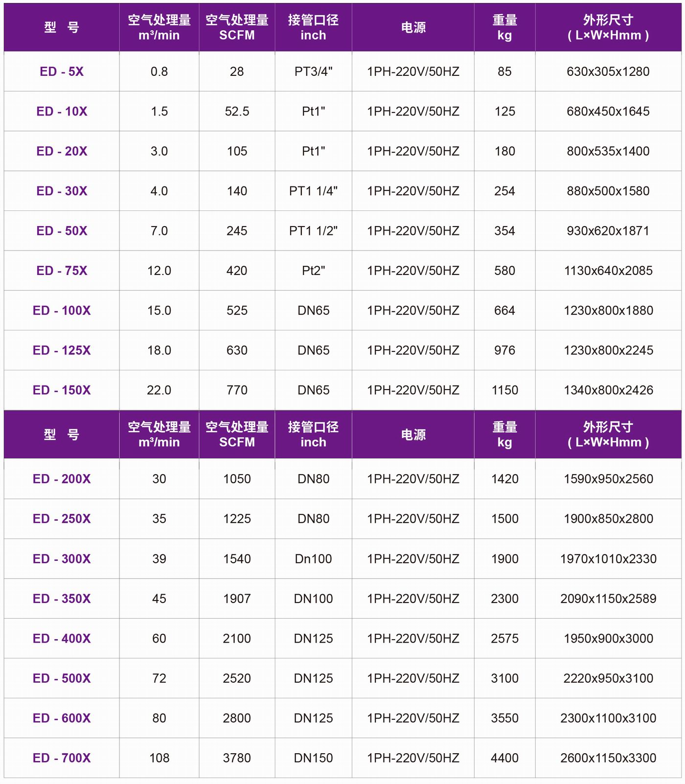Click the ED - 5X model name
Viewport: 685px width, 784px height.
[x=62, y=72]
